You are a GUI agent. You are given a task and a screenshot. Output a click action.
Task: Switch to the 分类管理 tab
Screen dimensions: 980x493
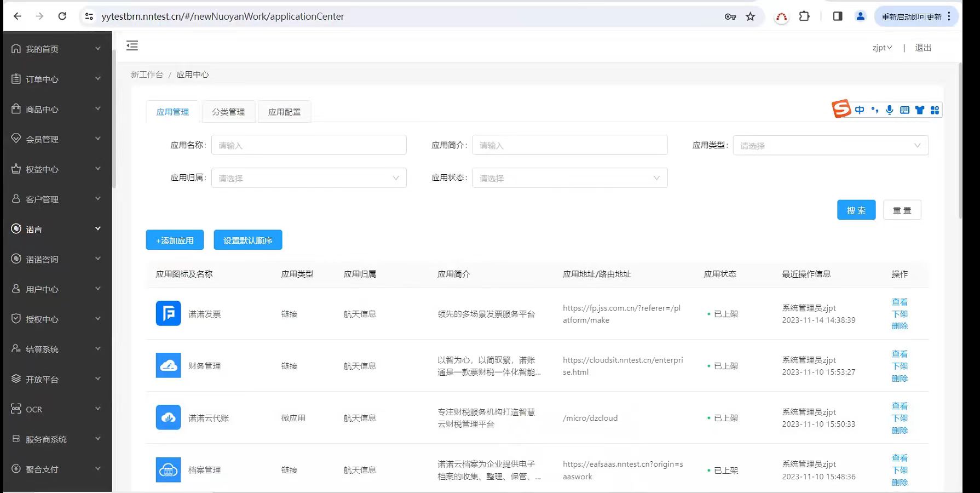pos(228,112)
